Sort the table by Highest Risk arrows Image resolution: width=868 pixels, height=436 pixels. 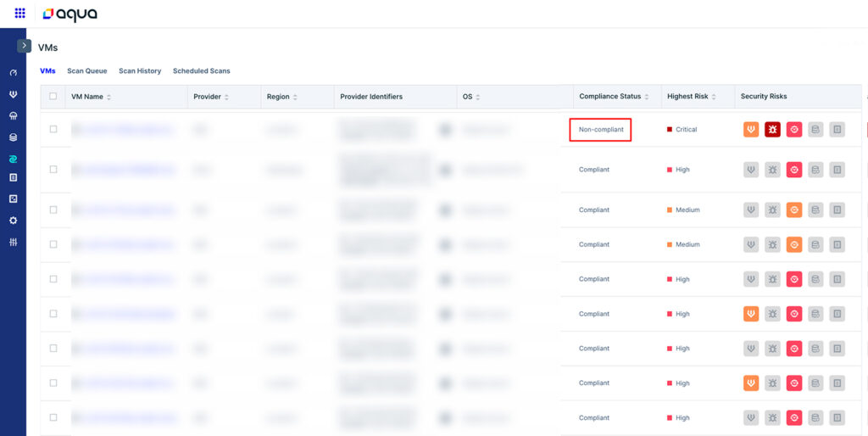click(x=715, y=97)
